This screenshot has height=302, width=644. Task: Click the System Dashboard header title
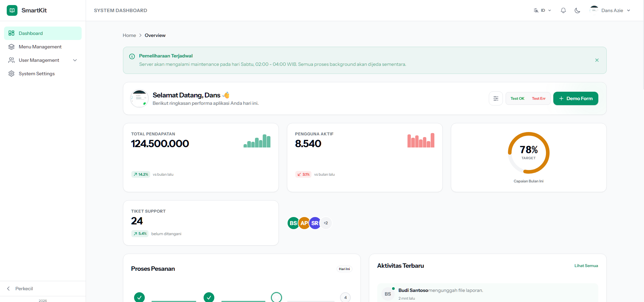(121, 10)
